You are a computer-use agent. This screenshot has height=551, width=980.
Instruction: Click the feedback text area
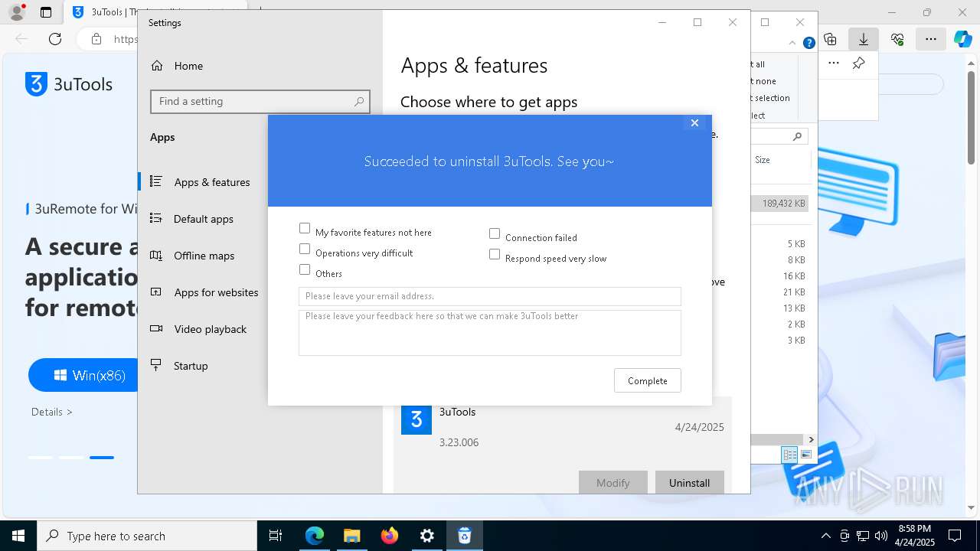pos(490,333)
